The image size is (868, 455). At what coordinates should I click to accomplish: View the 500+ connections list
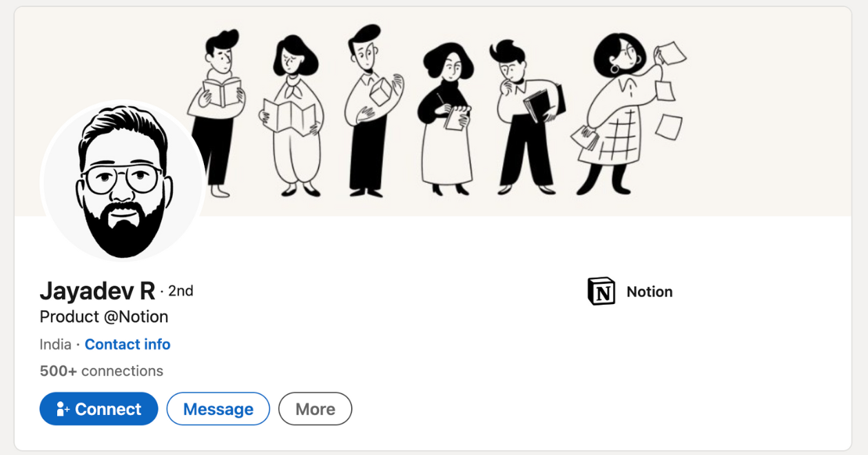101,371
